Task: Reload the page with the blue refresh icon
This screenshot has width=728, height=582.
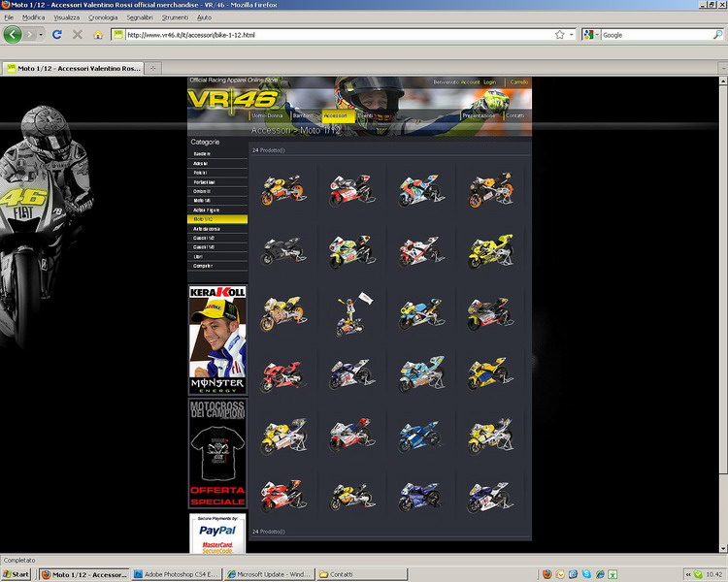Action: pyautogui.click(x=57, y=34)
